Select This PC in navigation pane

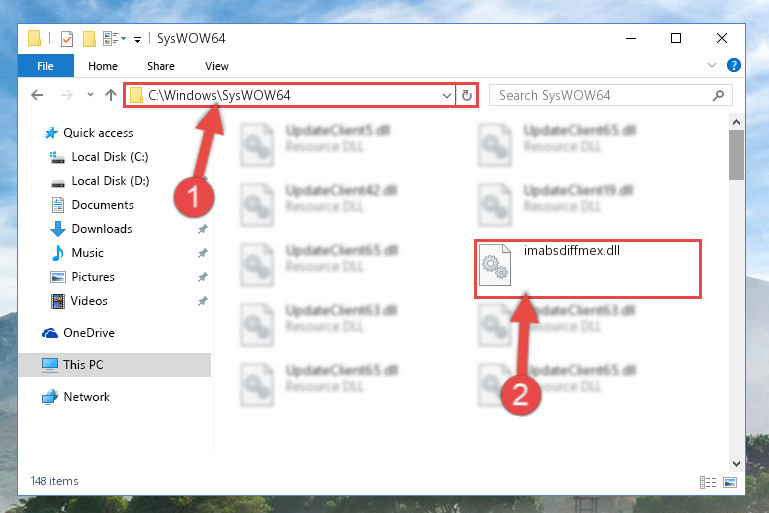coord(115,365)
